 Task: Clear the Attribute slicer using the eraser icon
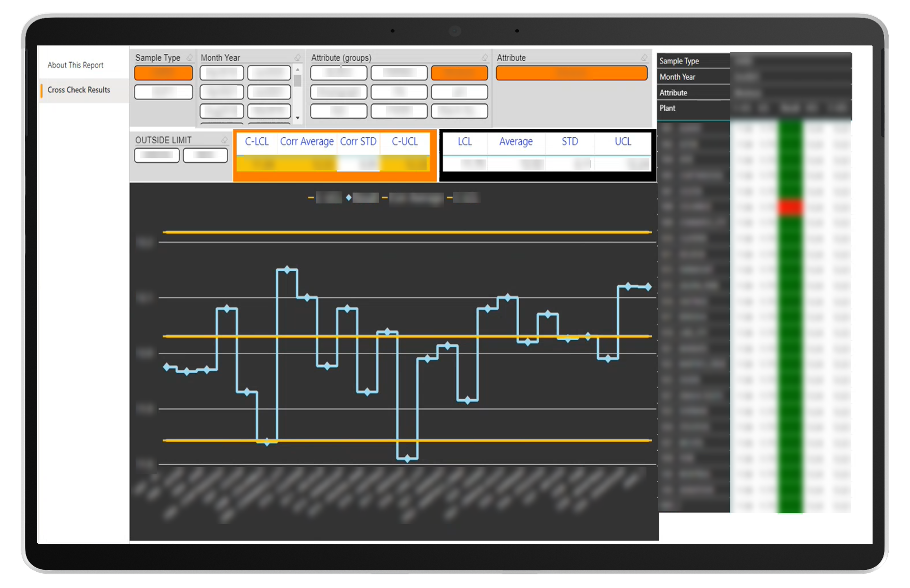pyautogui.click(x=645, y=58)
